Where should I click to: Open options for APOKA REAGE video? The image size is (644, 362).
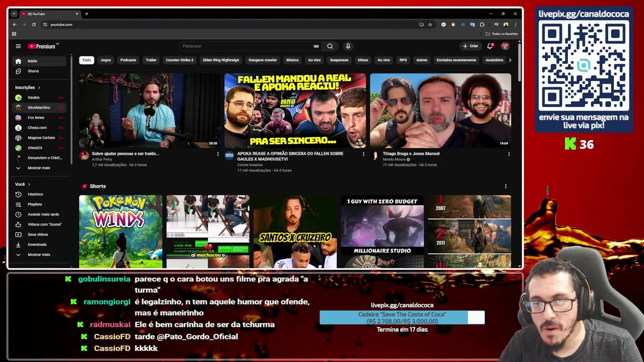tap(363, 154)
